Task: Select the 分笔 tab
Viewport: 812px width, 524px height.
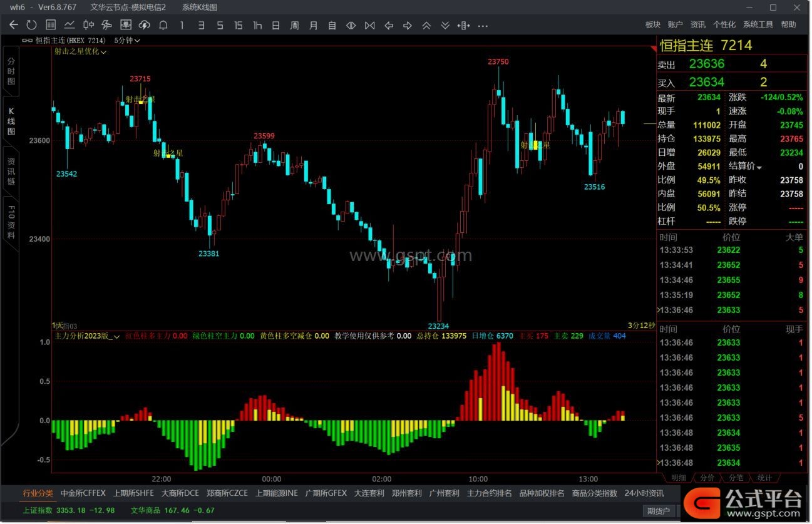Action: [x=736, y=478]
